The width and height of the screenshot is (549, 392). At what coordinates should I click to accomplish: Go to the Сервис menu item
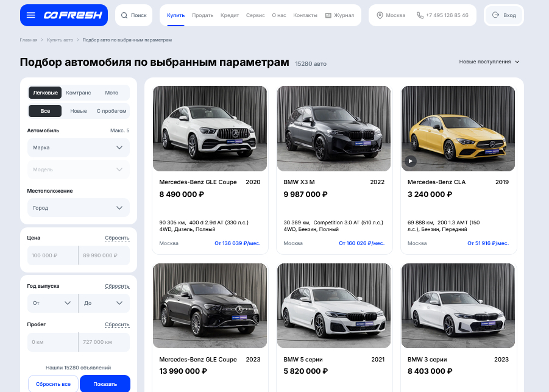pos(255,15)
